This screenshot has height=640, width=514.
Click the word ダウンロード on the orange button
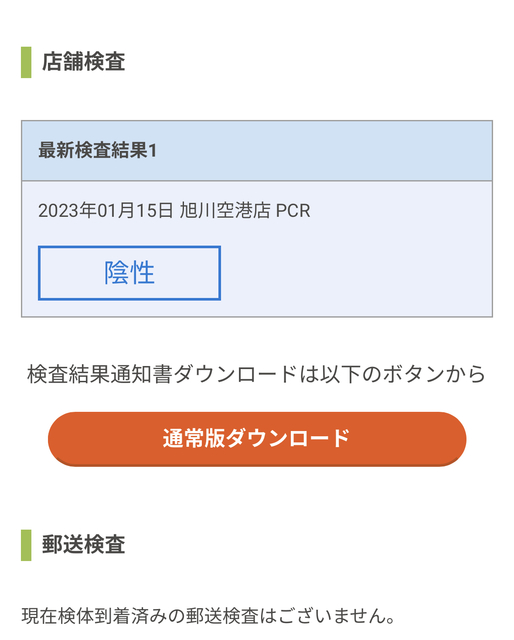pos(288,438)
